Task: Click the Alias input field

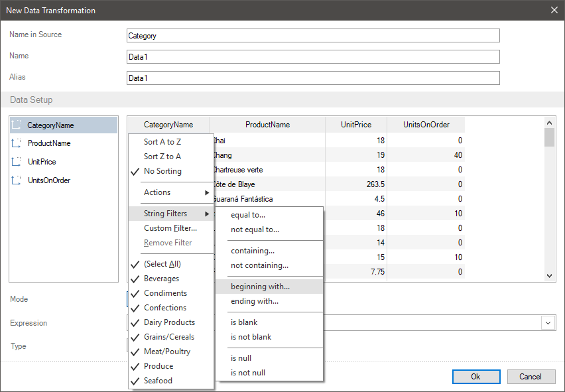Action: [x=313, y=78]
